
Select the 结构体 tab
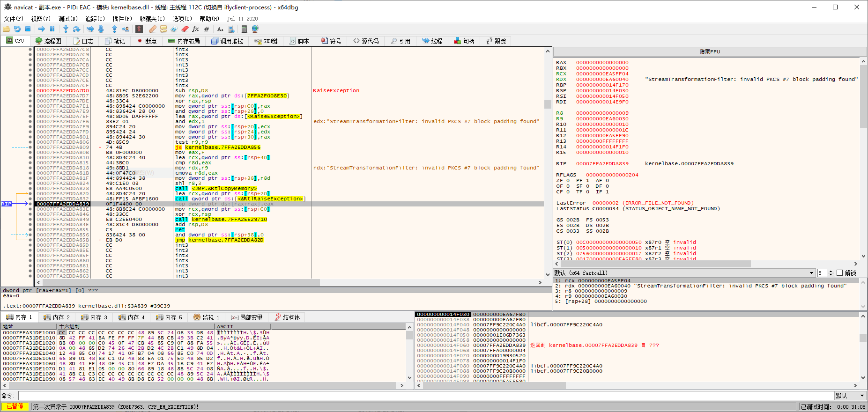coord(287,317)
